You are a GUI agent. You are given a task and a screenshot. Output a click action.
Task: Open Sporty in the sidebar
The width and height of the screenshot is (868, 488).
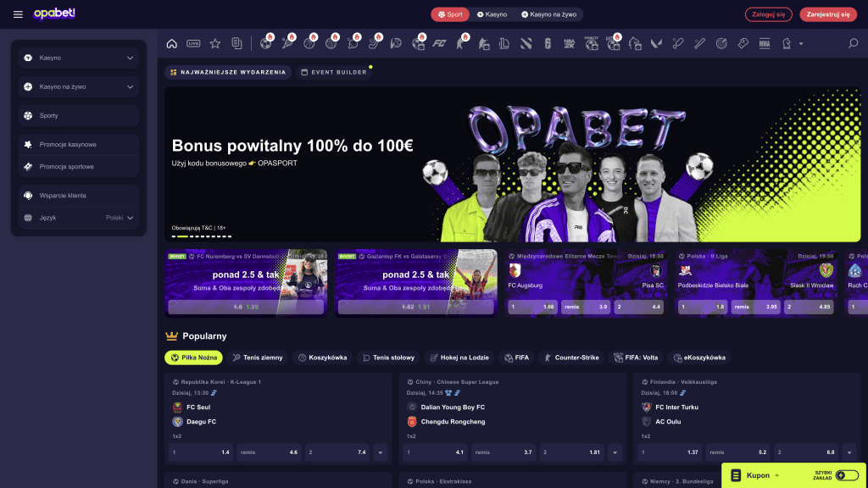(x=79, y=115)
